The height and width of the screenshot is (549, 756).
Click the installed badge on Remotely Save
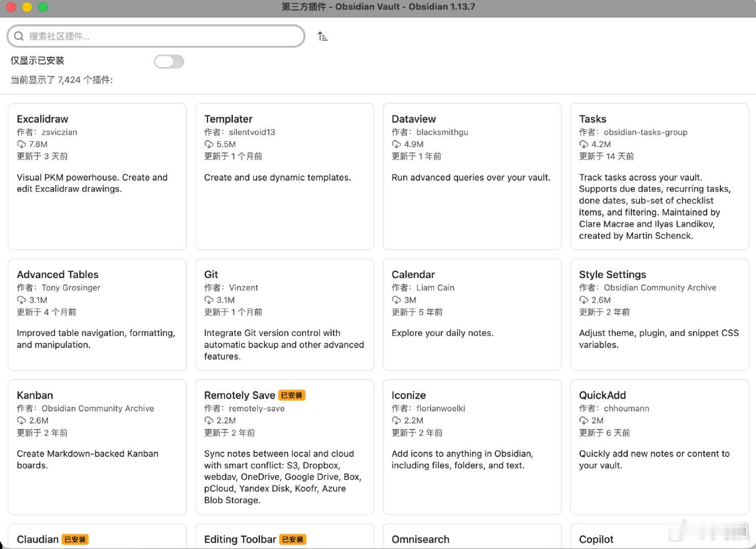coord(292,395)
